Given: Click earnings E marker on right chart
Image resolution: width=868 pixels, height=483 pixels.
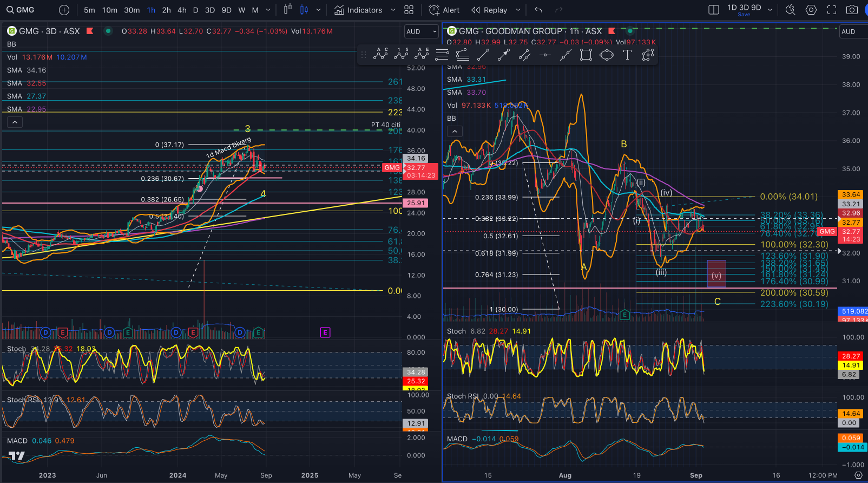Looking at the screenshot, I should pyautogui.click(x=624, y=315).
